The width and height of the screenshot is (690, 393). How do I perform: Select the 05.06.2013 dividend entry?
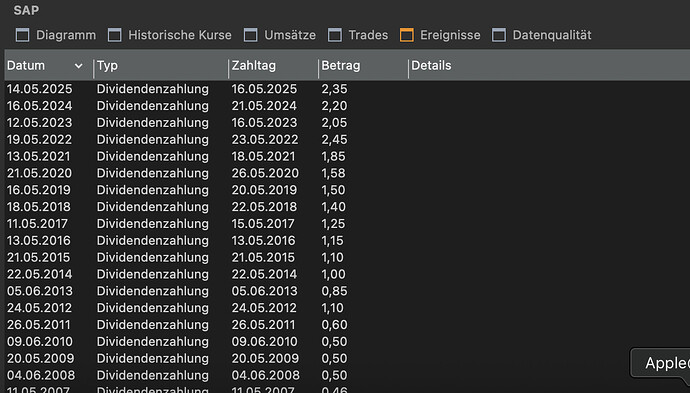(347, 291)
